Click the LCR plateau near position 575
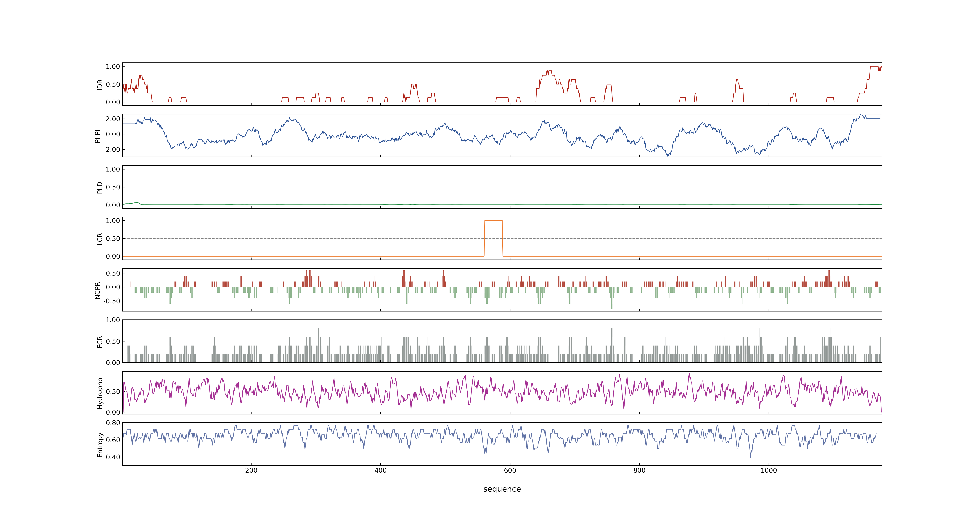The width and height of the screenshot is (980, 523). (493, 220)
